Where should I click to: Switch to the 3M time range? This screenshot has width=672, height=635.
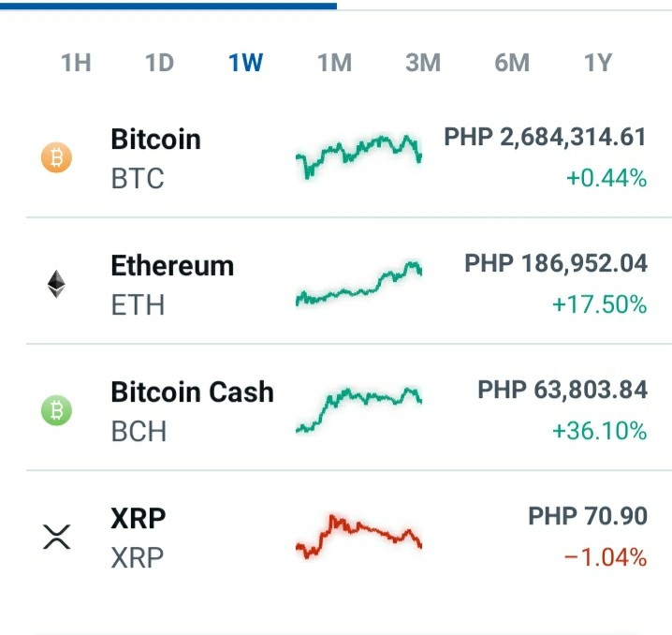click(423, 63)
